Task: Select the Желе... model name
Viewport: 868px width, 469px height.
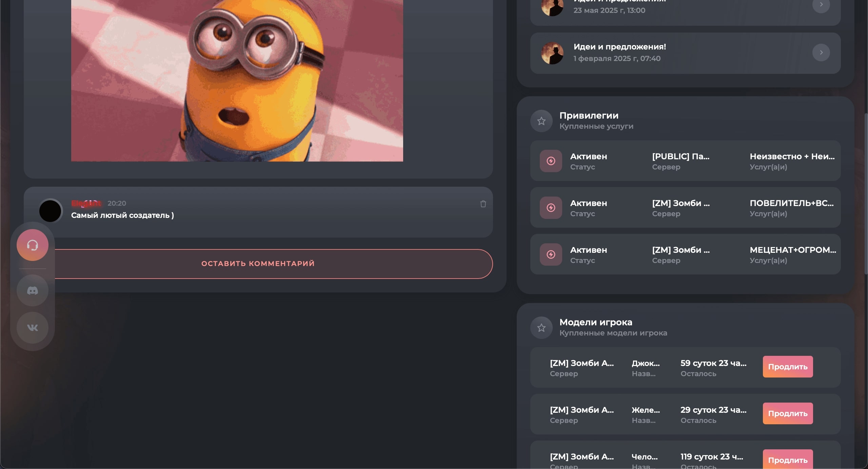Action: (646, 410)
